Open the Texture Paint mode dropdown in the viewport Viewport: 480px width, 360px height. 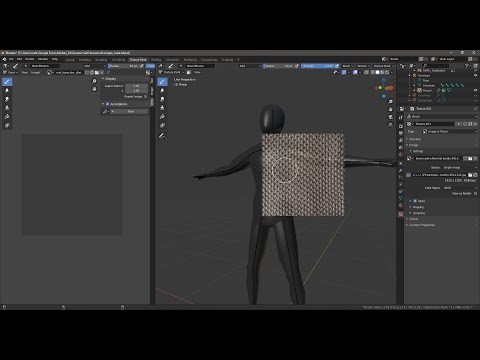point(170,72)
